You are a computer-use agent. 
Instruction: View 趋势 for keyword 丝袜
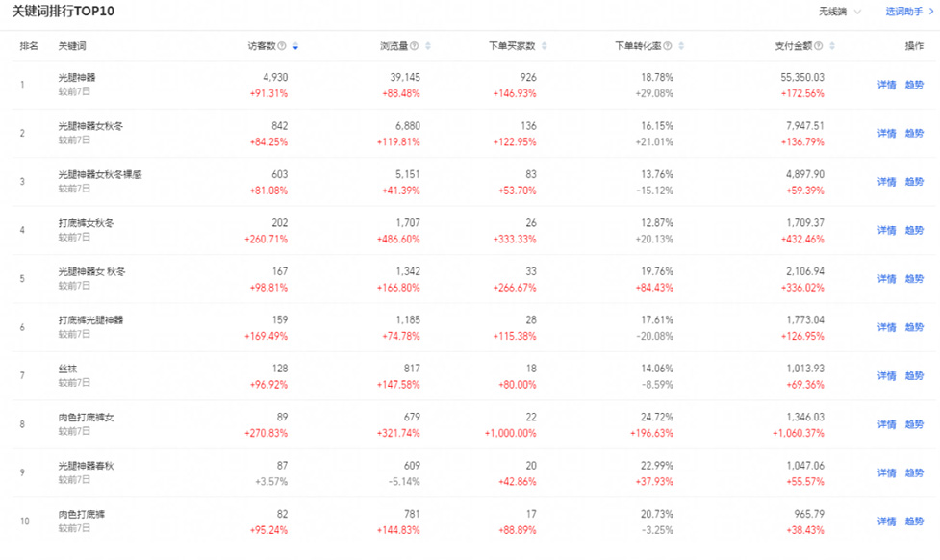click(913, 375)
